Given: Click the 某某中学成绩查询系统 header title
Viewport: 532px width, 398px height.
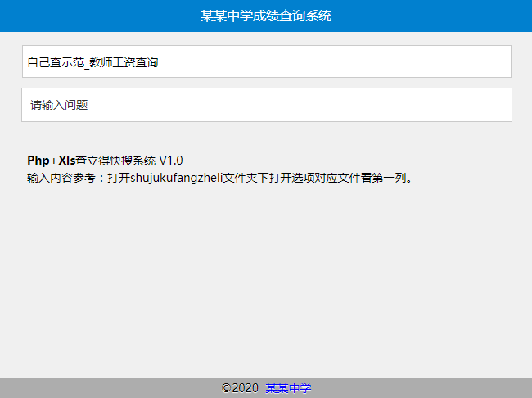Looking at the screenshot, I should (266, 16).
